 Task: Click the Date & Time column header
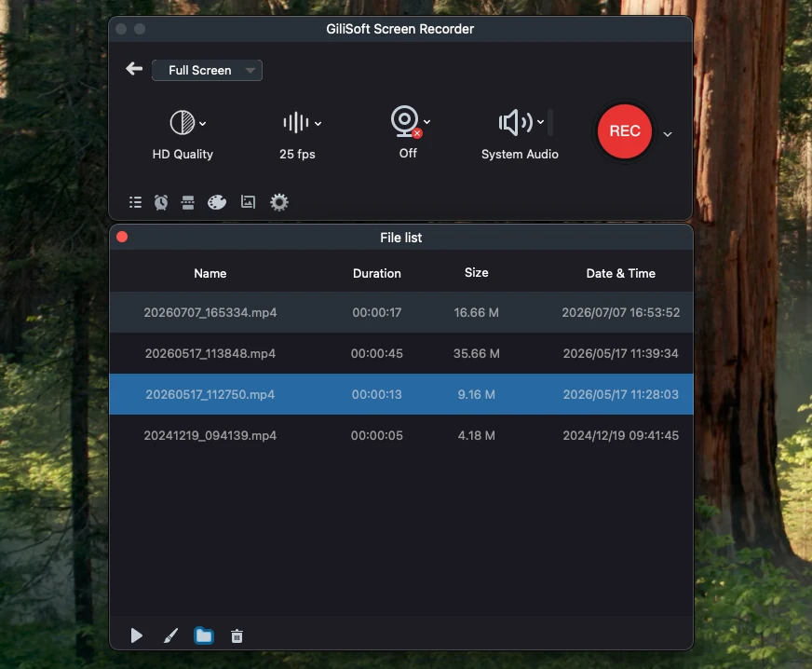coord(621,274)
